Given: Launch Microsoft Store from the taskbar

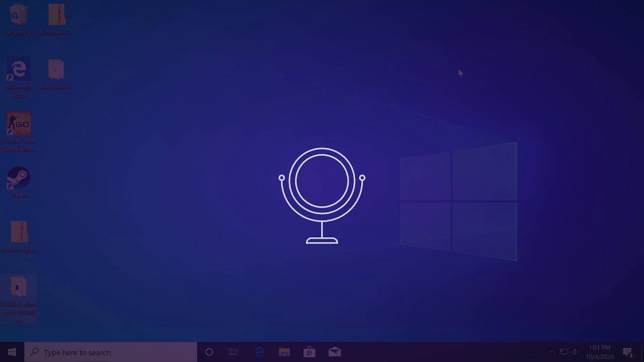Looking at the screenshot, I should click(309, 352).
